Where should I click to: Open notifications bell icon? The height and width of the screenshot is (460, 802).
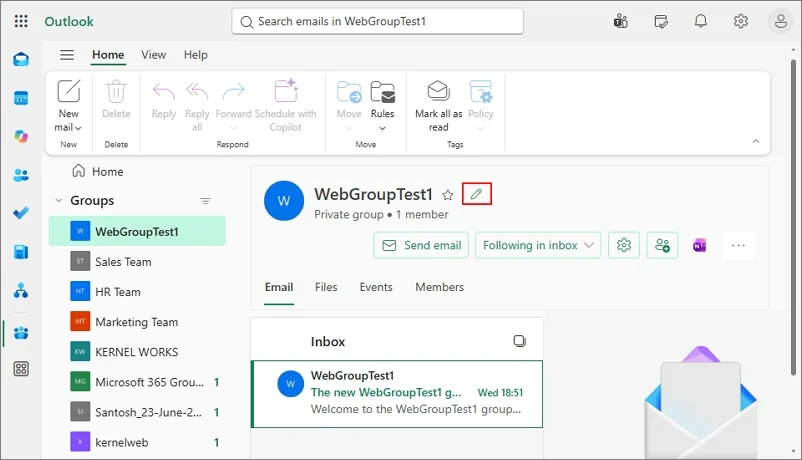click(x=701, y=21)
